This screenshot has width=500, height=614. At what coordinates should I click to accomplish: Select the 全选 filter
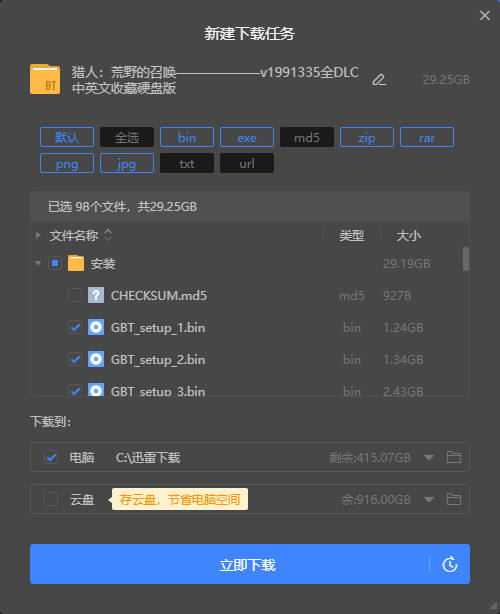(127, 137)
